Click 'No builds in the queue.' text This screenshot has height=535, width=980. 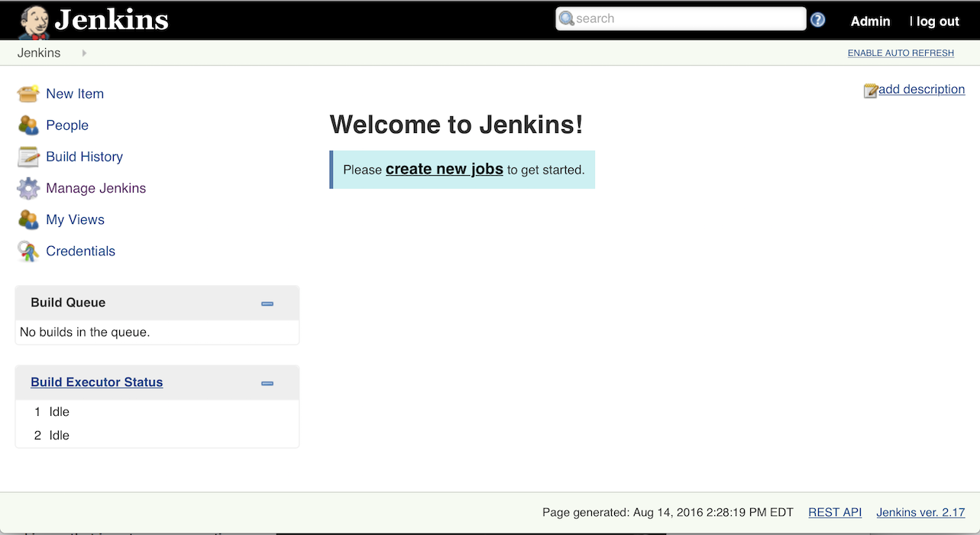[85, 332]
